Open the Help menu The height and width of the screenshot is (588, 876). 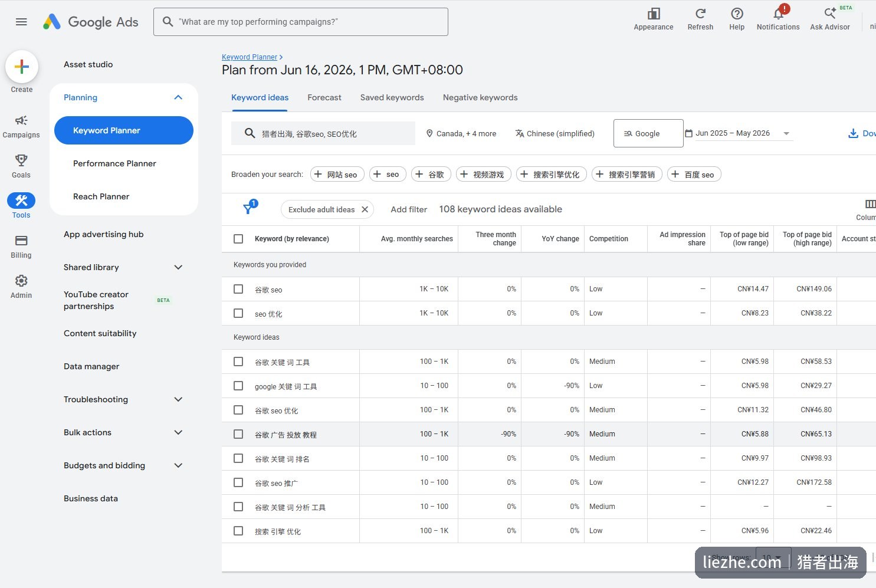[x=737, y=19]
